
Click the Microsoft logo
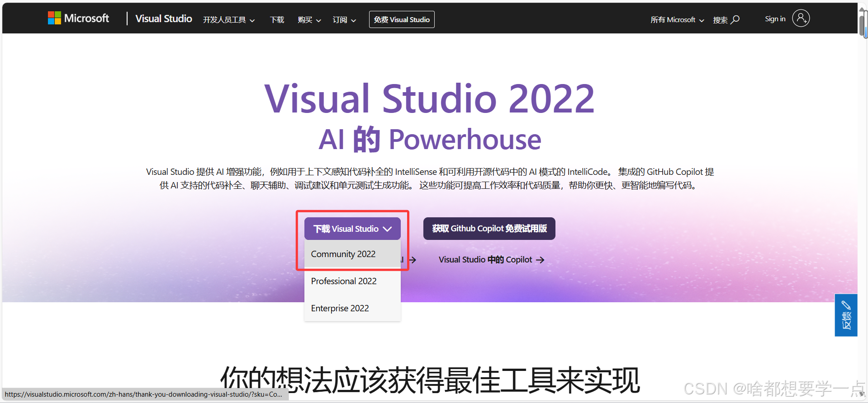point(78,18)
